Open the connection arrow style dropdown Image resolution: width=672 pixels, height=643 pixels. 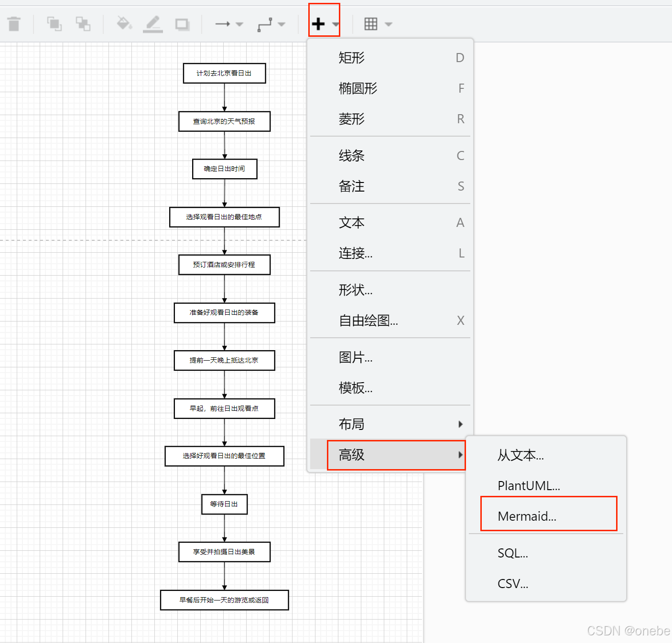coord(239,24)
